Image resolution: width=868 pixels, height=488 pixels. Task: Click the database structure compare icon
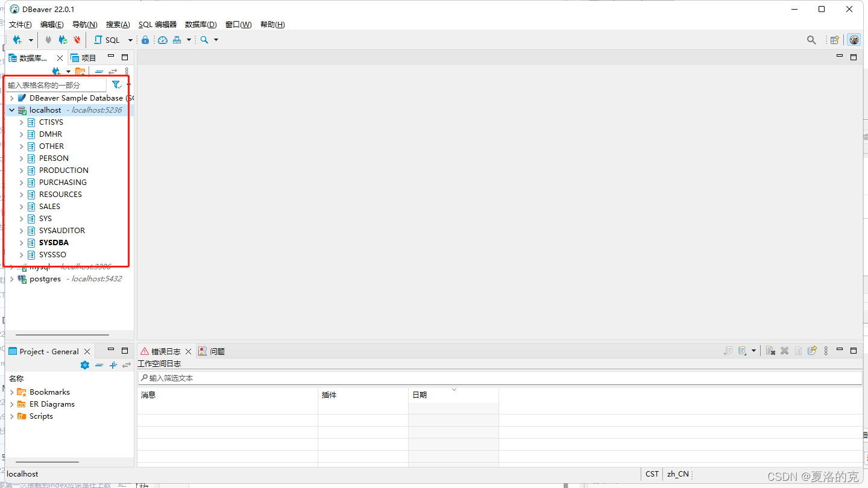(x=177, y=40)
